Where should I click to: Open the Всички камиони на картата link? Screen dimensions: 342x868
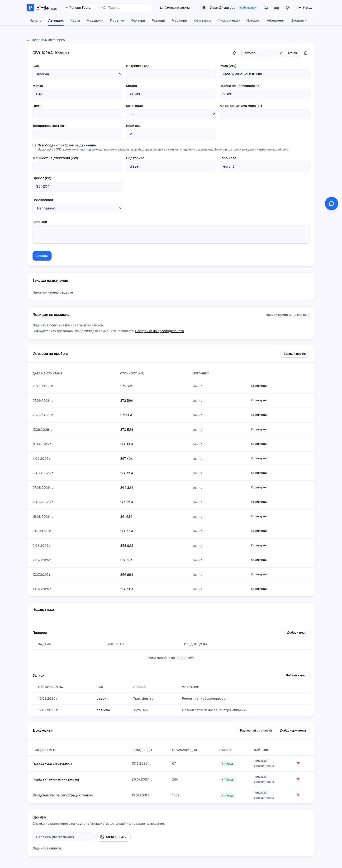[x=287, y=315]
